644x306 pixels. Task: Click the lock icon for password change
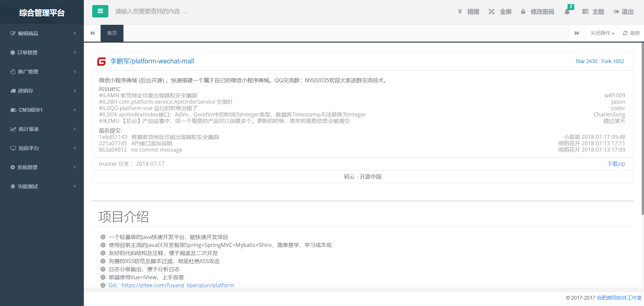pyautogui.click(x=523, y=12)
